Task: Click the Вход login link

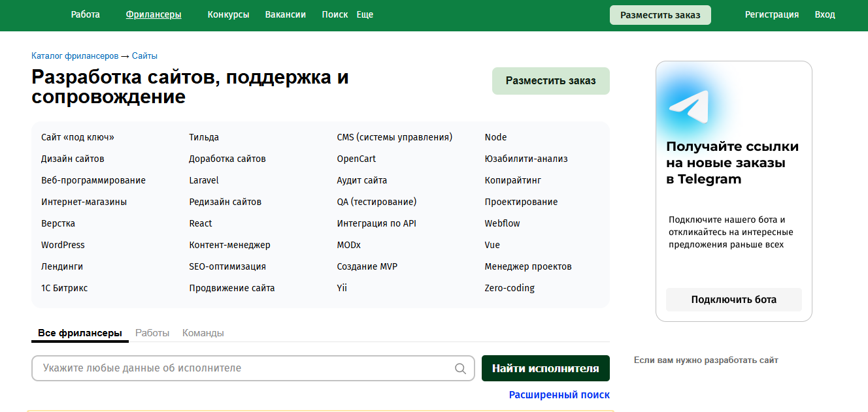Action: 825,14
